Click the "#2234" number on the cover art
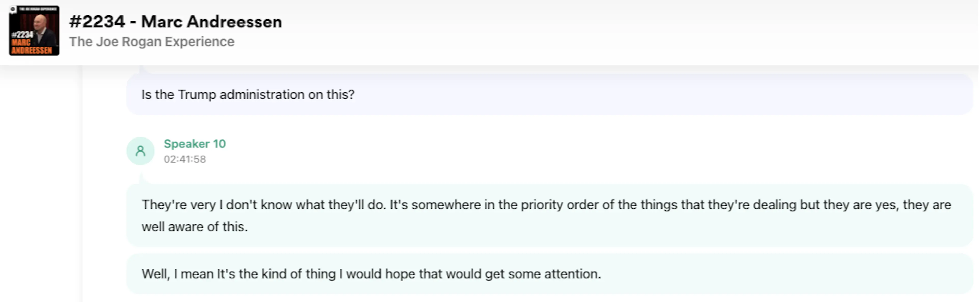The height and width of the screenshot is (302, 980). pos(22,35)
